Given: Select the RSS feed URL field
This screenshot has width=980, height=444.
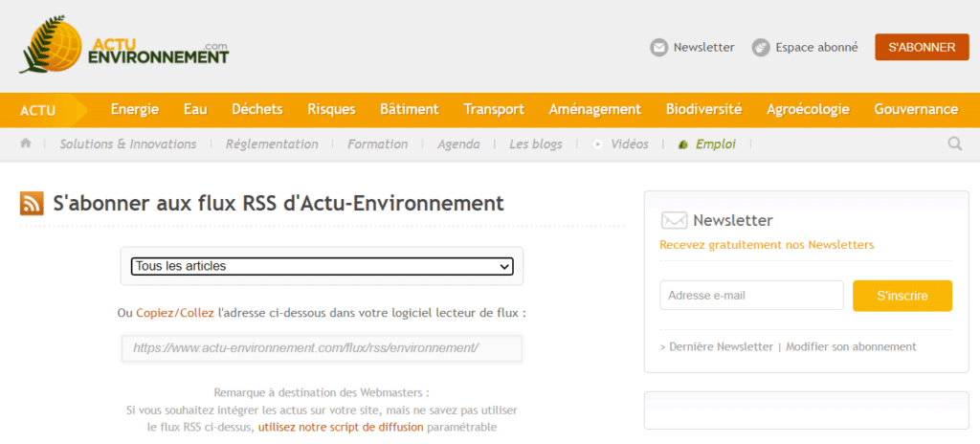Looking at the screenshot, I should [x=322, y=348].
